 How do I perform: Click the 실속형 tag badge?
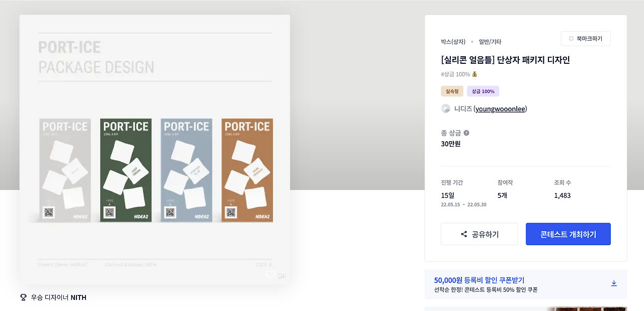pos(450,91)
